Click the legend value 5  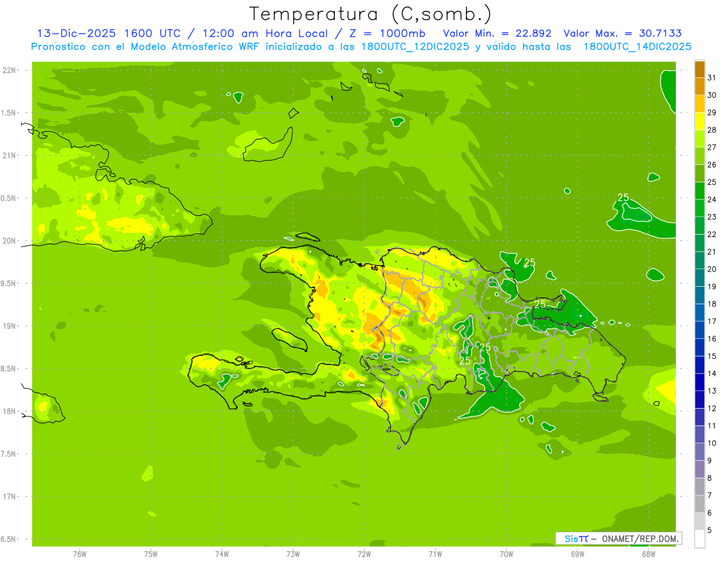710,530
